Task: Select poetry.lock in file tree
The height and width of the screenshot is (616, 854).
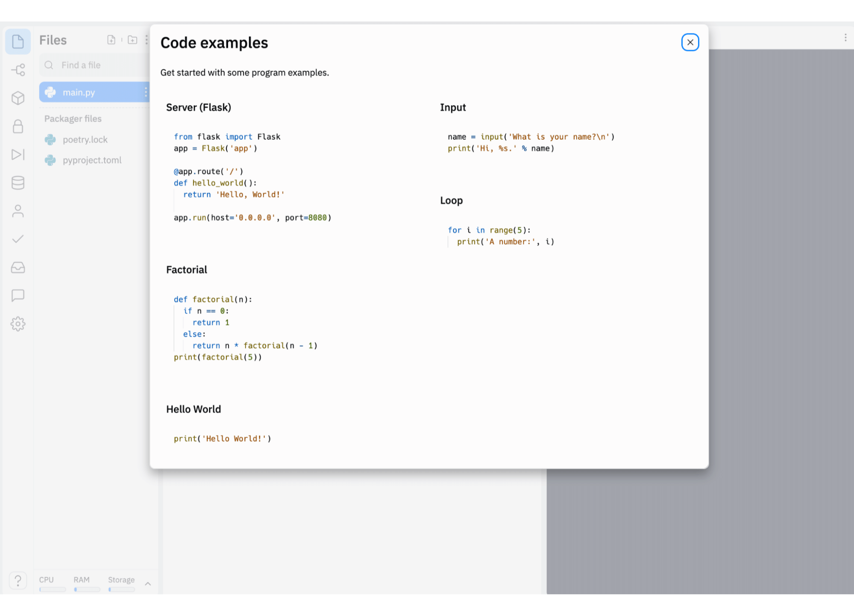Action: point(85,140)
